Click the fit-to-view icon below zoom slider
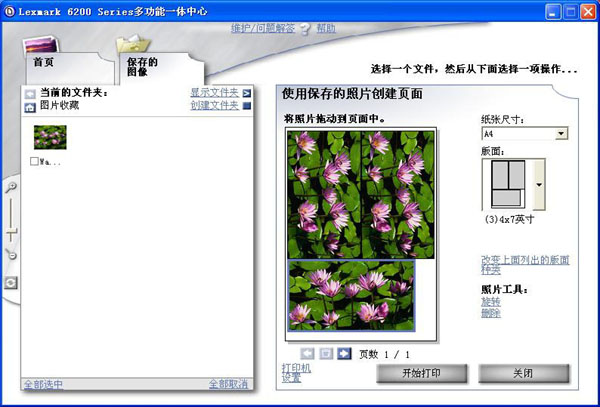The height and width of the screenshot is (407, 600). coord(11,283)
